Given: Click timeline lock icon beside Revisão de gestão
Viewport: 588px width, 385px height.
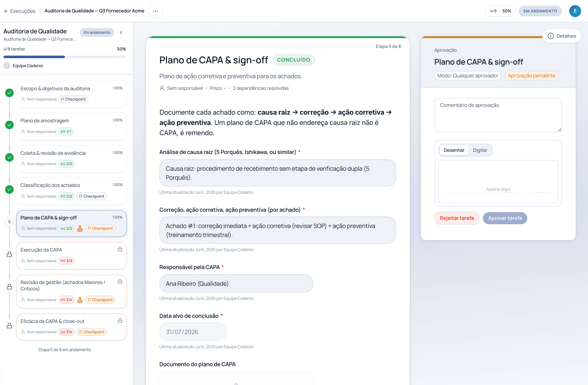Looking at the screenshot, I should (x=9, y=287).
